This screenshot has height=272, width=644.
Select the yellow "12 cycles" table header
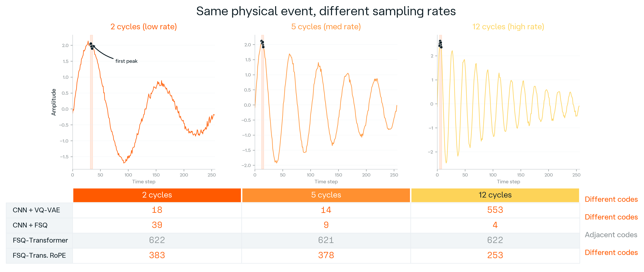pyautogui.click(x=495, y=195)
